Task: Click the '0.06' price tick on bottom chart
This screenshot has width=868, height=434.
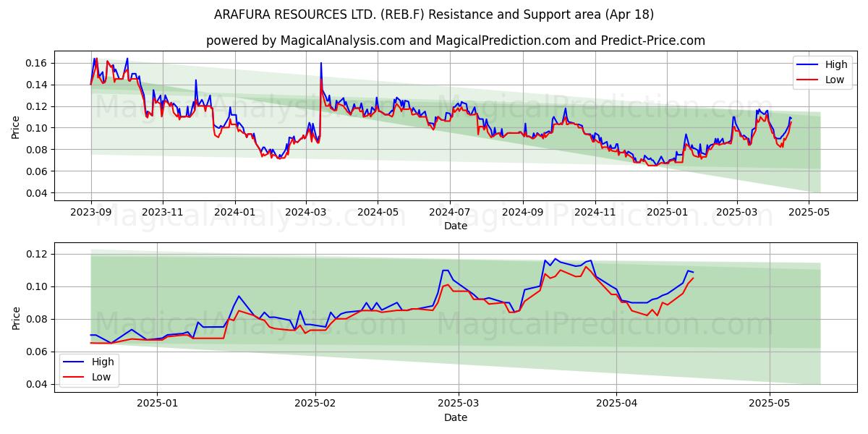Action: (x=36, y=352)
